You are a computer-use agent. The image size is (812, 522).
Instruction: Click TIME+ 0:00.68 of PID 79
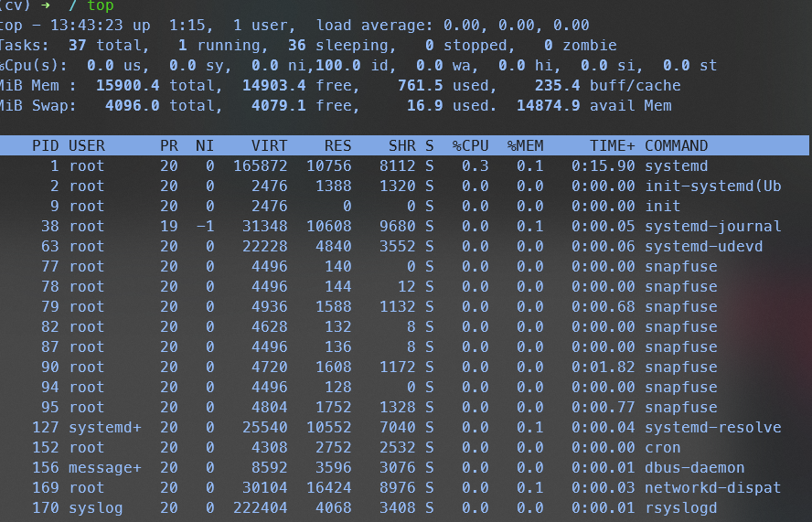pyautogui.click(x=604, y=307)
